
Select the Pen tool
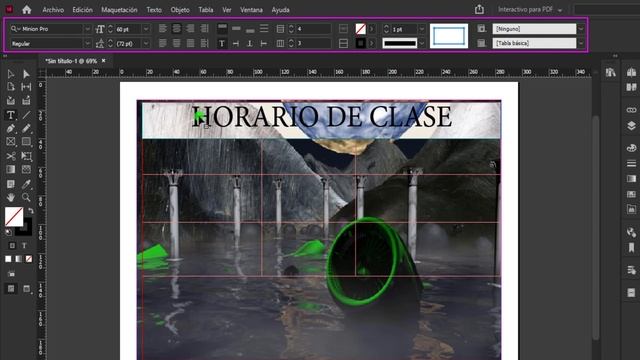11,129
